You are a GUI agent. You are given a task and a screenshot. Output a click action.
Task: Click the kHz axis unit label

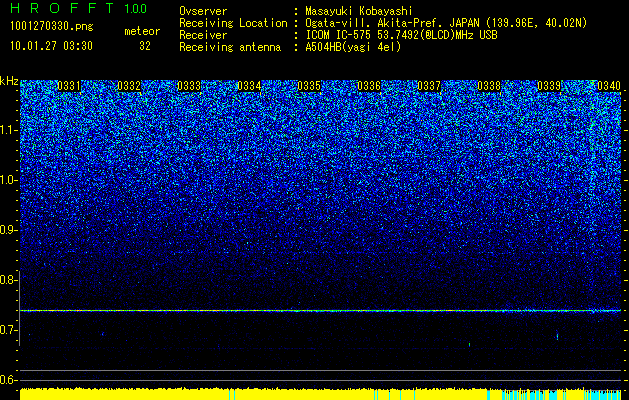point(9,81)
